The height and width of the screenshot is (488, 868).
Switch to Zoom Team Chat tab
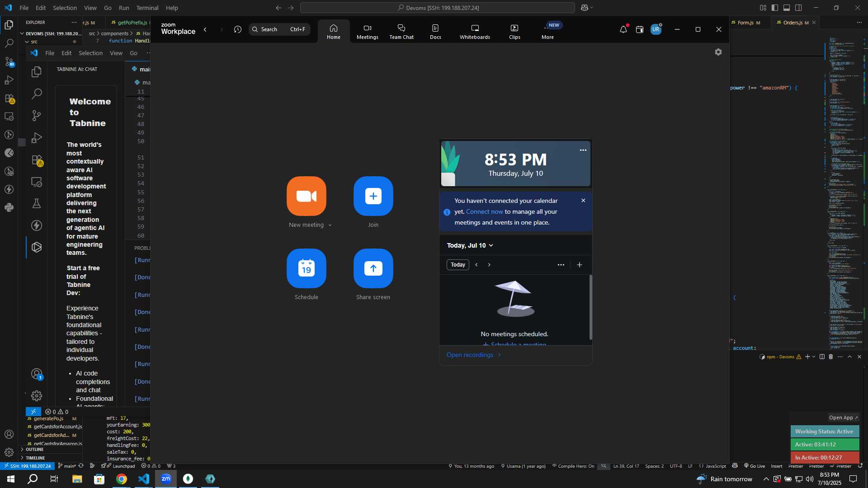[401, 32]
